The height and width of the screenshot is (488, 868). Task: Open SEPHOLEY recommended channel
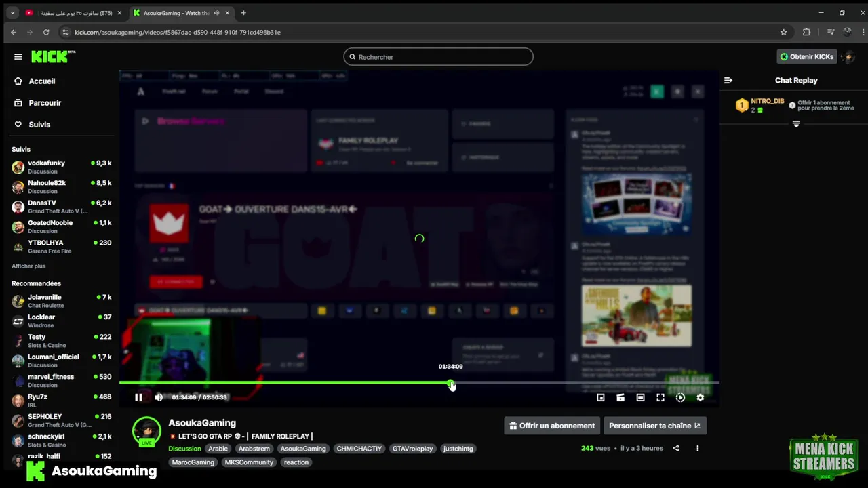tap(61, 420)
